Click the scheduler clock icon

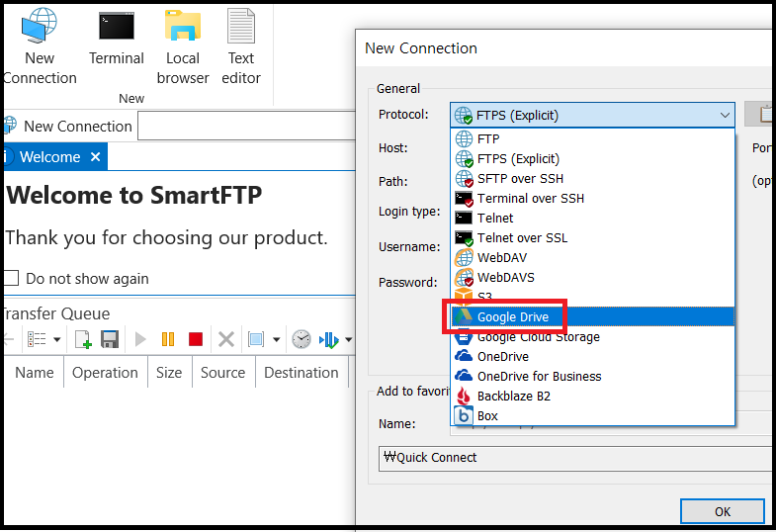point(301,339)
